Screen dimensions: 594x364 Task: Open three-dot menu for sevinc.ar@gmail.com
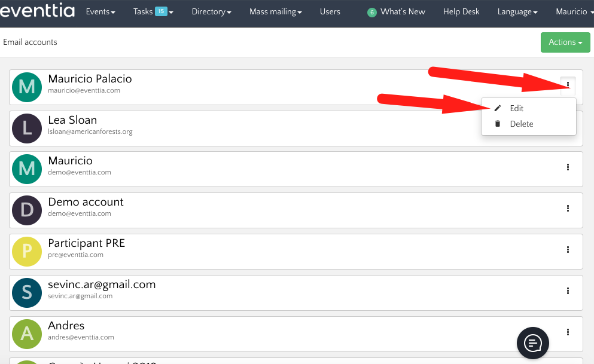[568, 291]
